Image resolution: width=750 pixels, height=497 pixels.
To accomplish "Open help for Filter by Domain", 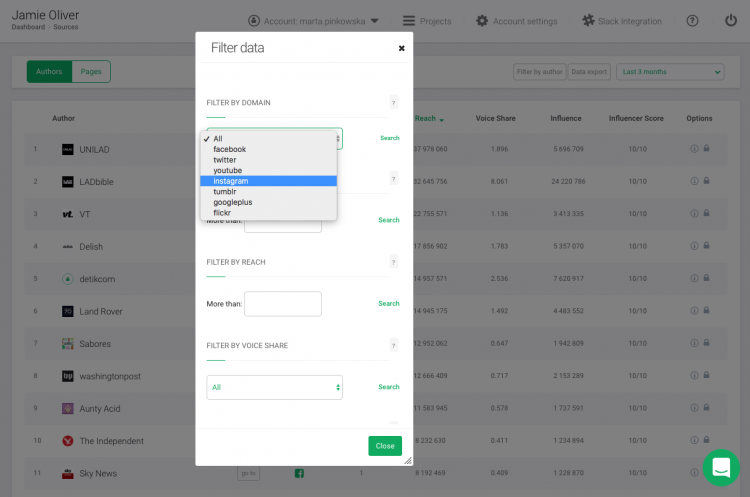I will click(x=394, y=102).
